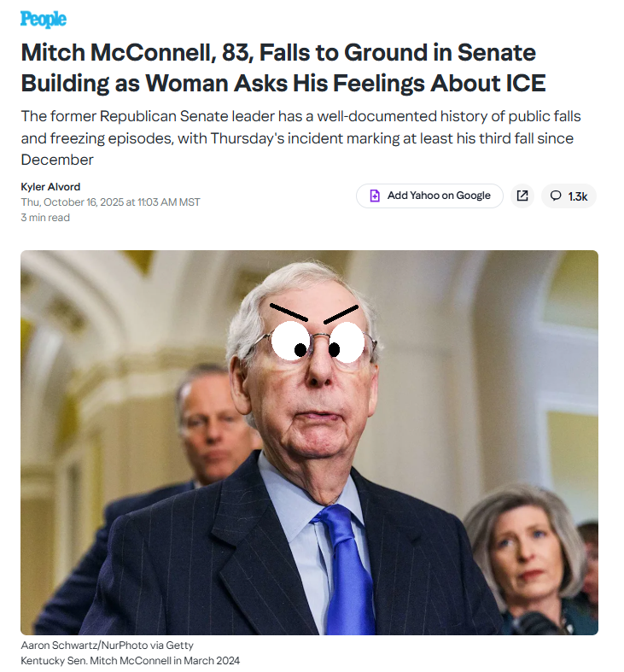The width and height of the screenshot is (624, 672).
Task: Open author Kyler Alvord's profile link
Action: coord(50,187)
